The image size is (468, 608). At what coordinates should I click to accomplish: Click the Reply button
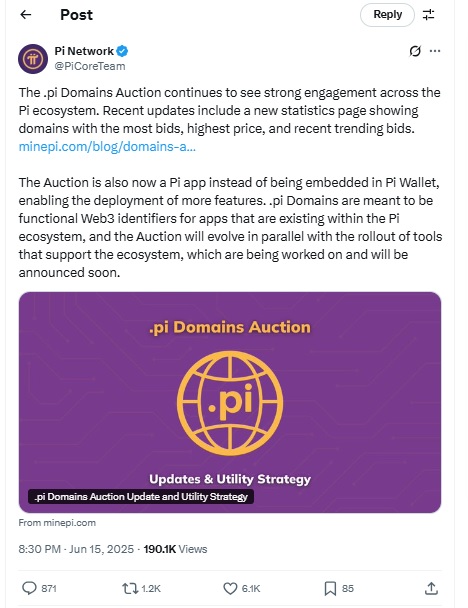click(x=387, y=15)
